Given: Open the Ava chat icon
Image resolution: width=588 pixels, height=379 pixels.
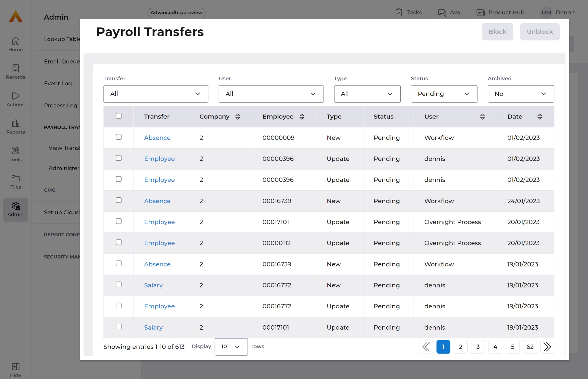Looking at the screenshot, I should point(442,12).
